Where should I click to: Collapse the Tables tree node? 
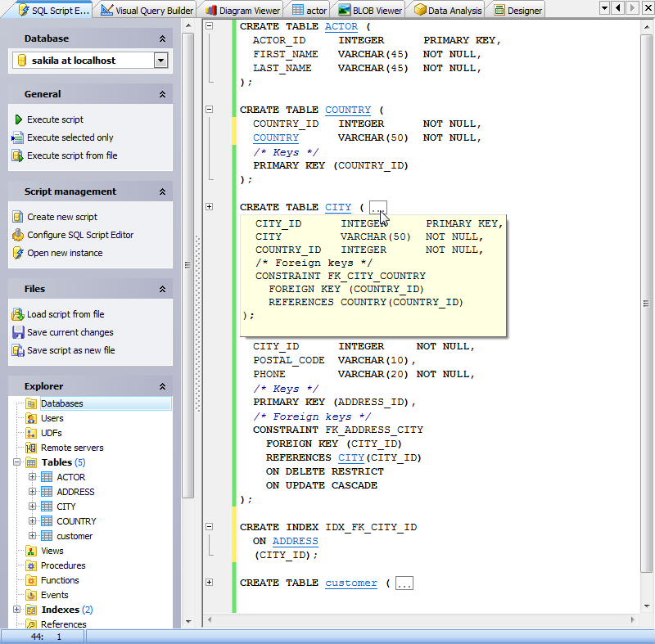click(x=16, y=462)
